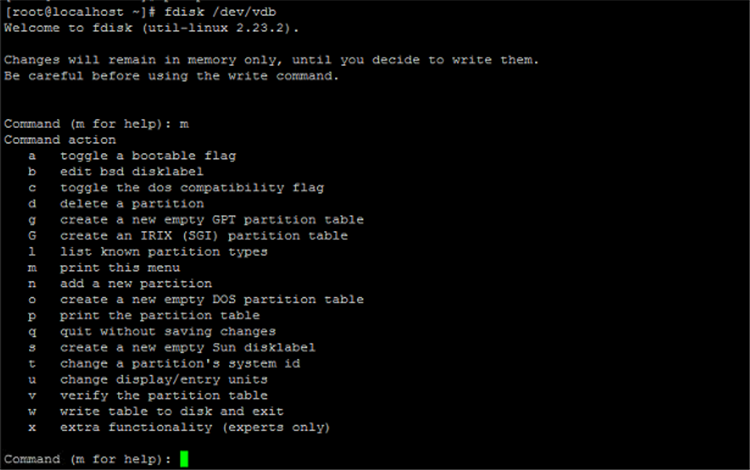Select 'create a new empty GPT partition table'
Image resolution: width=750 pixels, height=470 pixels.
click(x=211, y=220)
